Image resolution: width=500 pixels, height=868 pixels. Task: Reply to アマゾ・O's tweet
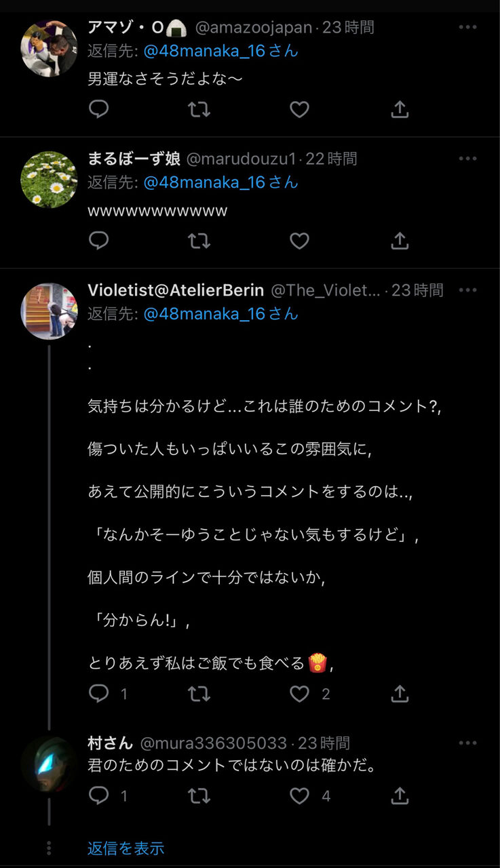click(x=99, y=109)
